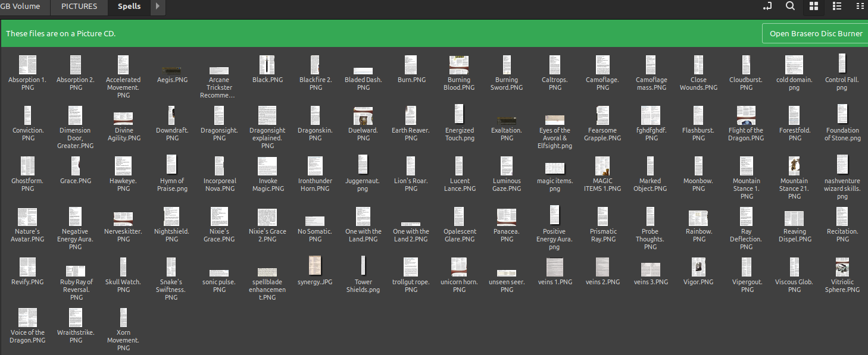This screenshot has width=868, height=355.
Task: Select the MAGIC ITEMS 1.PNG file
Action: click(603, 174)
